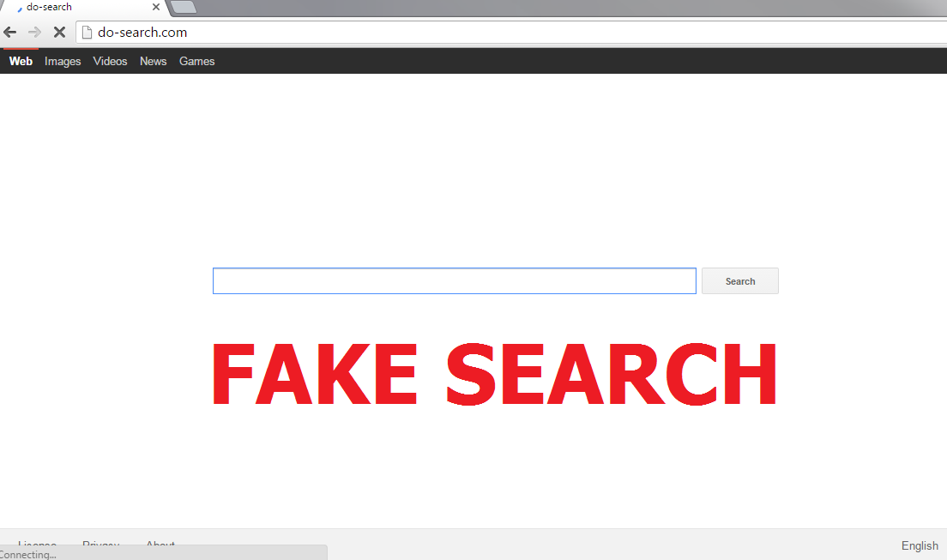
Task: Select the do-search tab
Action: coord(85,7)
